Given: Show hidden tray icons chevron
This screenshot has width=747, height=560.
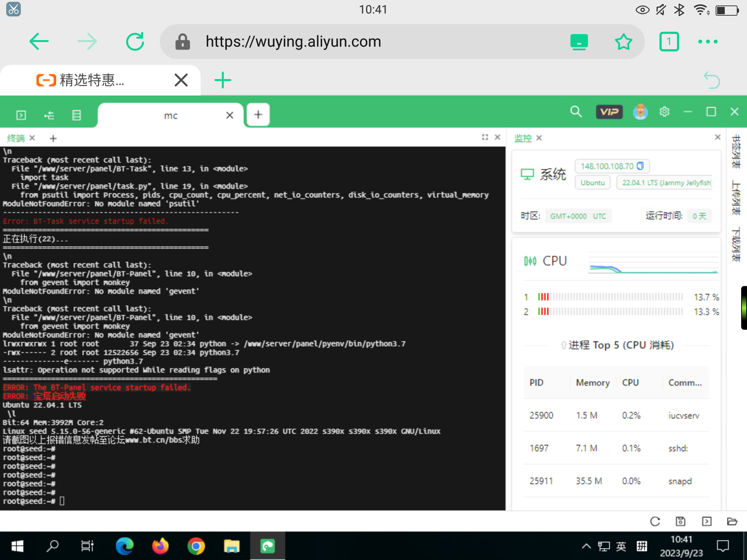Looking at the screenshot, I should 587,546.
